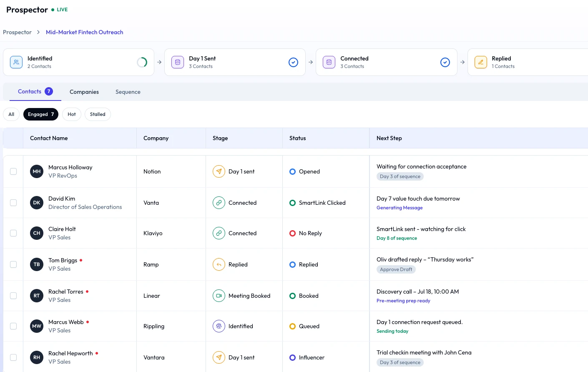Select Tom Briggs' row checkbox

tap(13, 264)
